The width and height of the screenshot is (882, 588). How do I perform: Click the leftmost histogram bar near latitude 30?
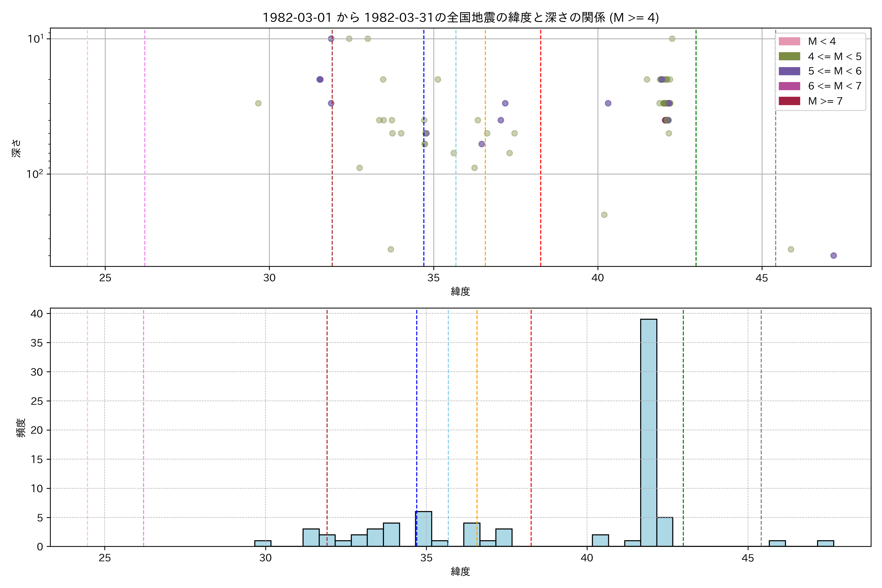pos(262,543)
